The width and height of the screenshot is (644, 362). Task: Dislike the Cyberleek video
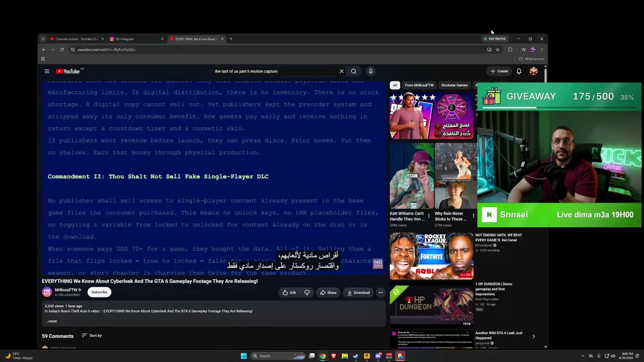tap(307, 293)
